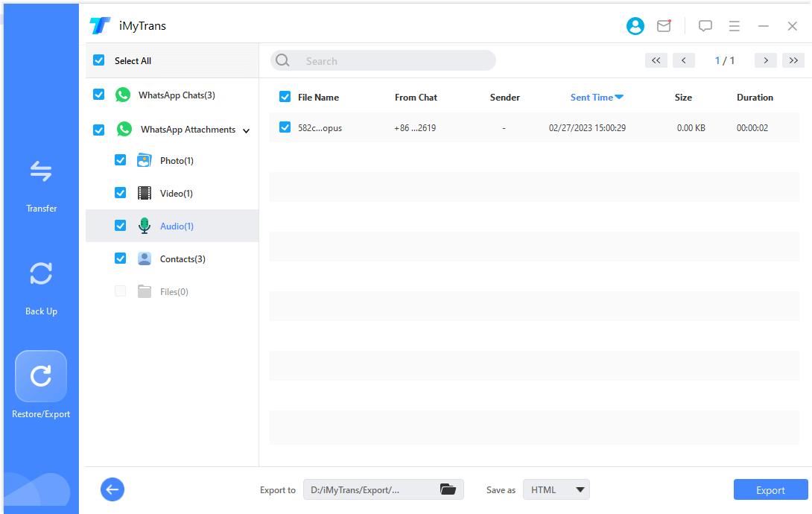Click the Export button
812x514 pixels.
pyautogui.click(x=770, y=489)
